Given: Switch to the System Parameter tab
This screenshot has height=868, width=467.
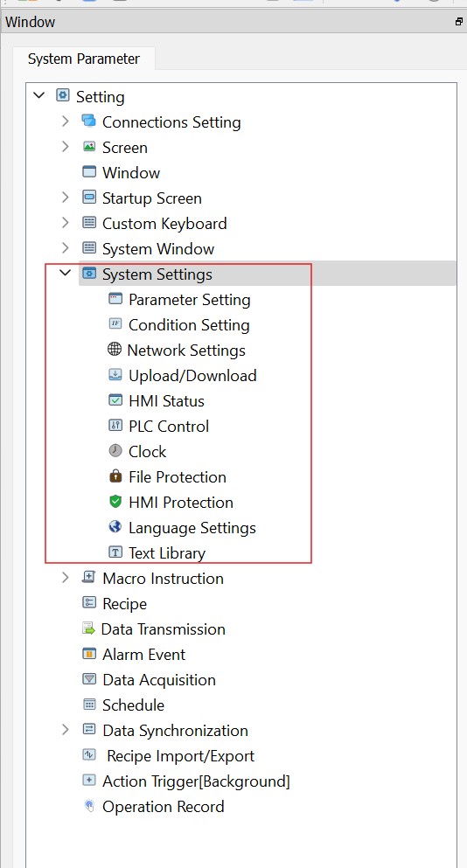Looking at the screenshot, I should pos(84,59).
